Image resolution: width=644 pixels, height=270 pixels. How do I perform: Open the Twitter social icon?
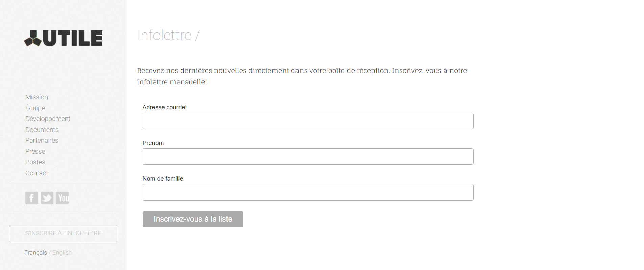(x=47, y=198)
